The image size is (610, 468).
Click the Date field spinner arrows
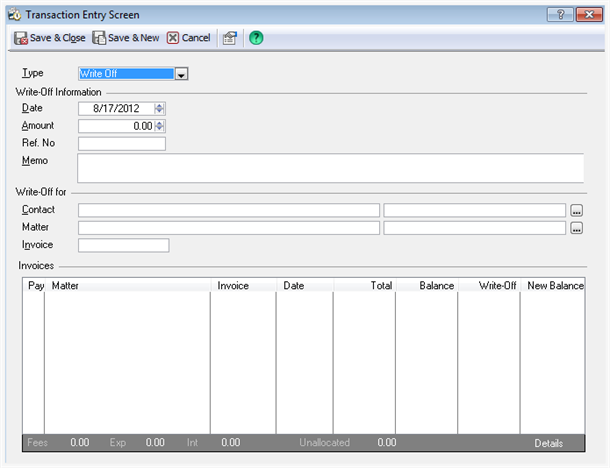(x=160, y=108)
